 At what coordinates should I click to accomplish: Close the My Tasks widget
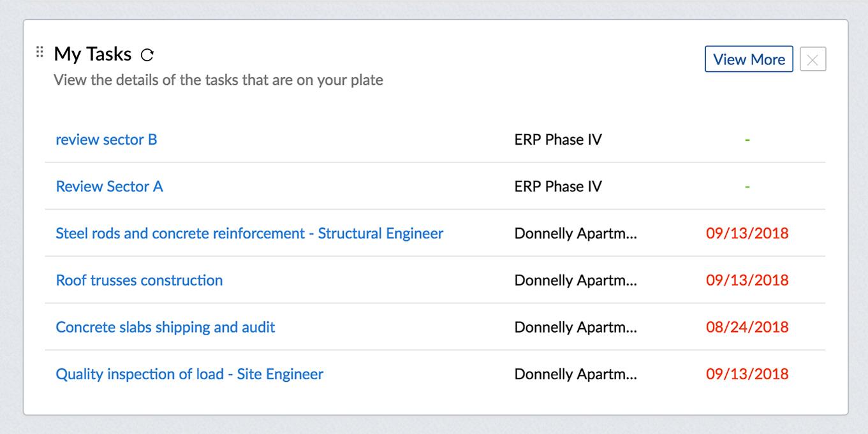pos(813,59)
